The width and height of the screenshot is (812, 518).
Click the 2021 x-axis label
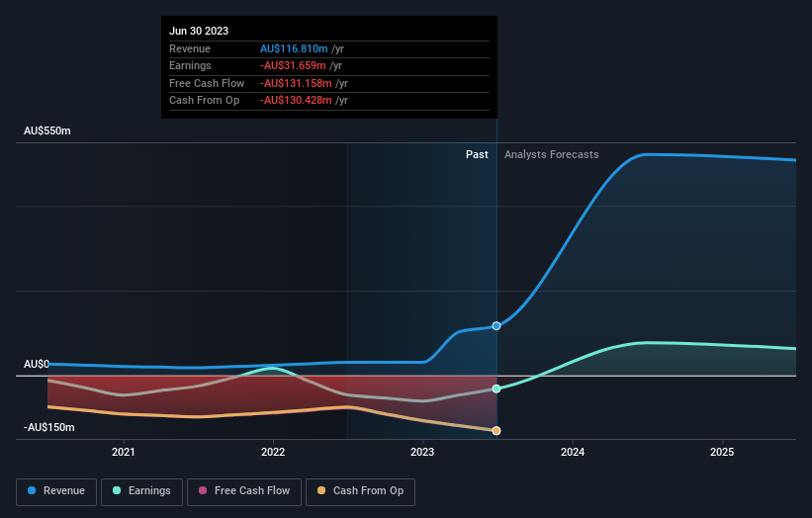pyautogui.click(x=124, y=453)
